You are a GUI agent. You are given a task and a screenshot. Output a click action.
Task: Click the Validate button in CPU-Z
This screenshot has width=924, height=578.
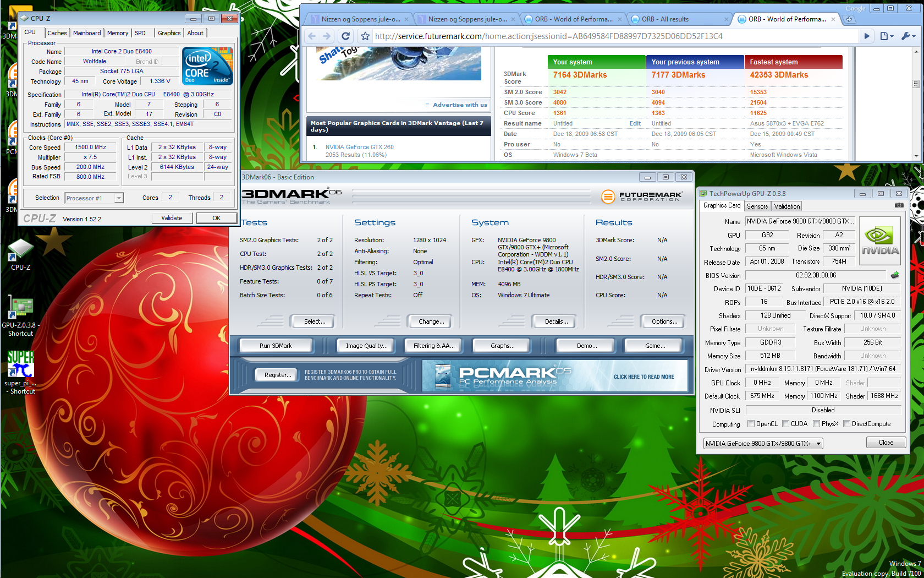point(172,218)
